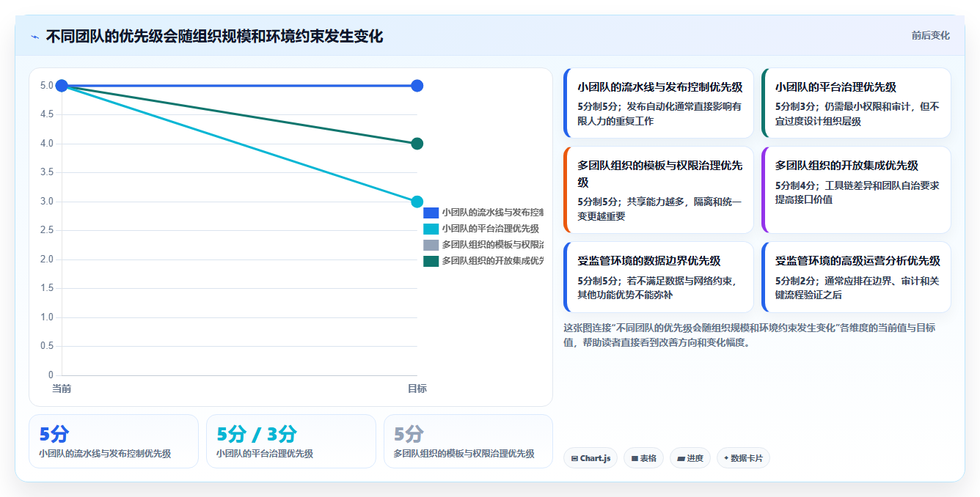Click the blue data point at 目标 5.0
The width and height of the screenshot is (980, 497).
click(417, 86)
